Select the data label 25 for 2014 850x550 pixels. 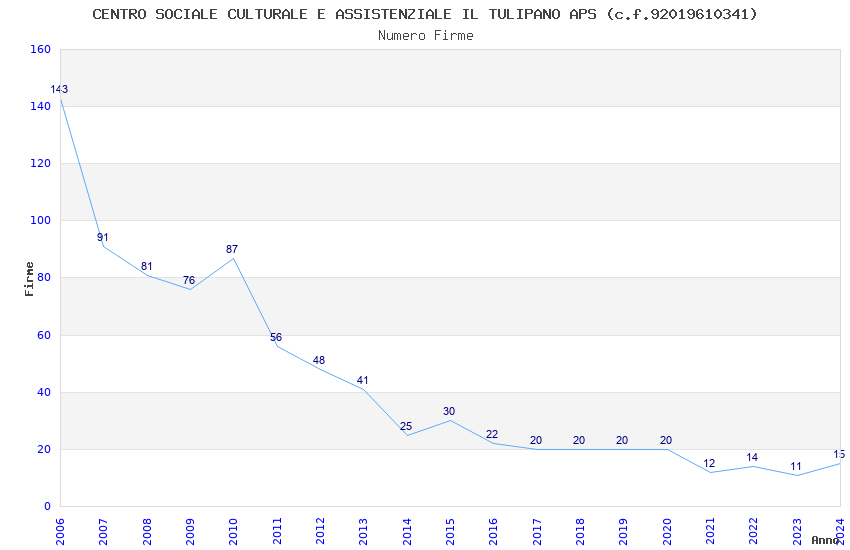[x=406, y=426]
